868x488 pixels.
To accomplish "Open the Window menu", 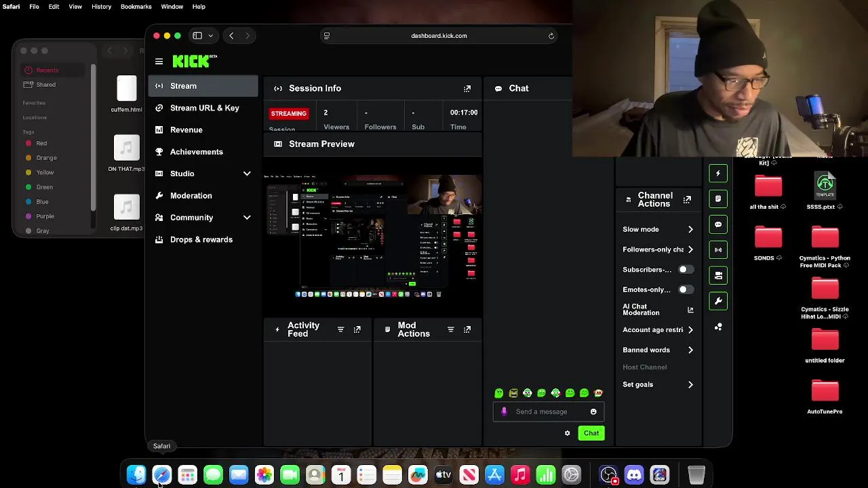I will [x=172, y=6].
